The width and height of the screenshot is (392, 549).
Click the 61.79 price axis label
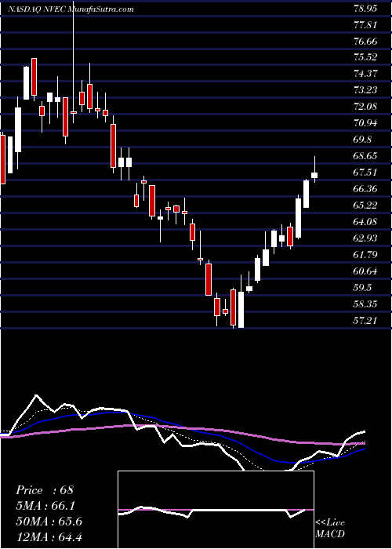(x=365, y=255)
